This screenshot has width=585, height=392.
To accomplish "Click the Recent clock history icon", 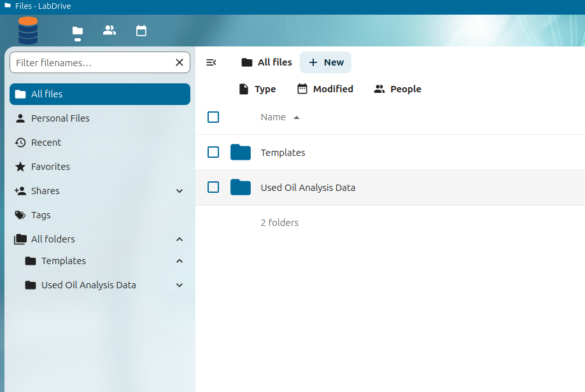I will pos(20,143).
